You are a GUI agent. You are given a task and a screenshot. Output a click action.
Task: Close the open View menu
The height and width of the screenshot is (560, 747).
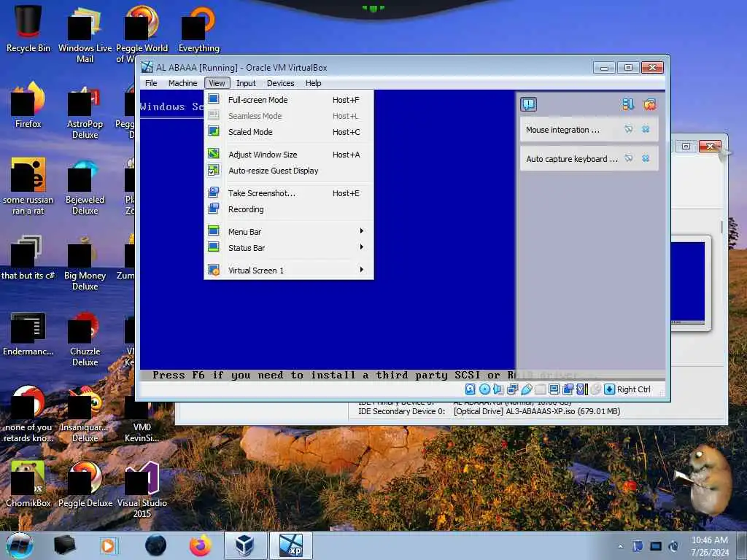point(217,83)
